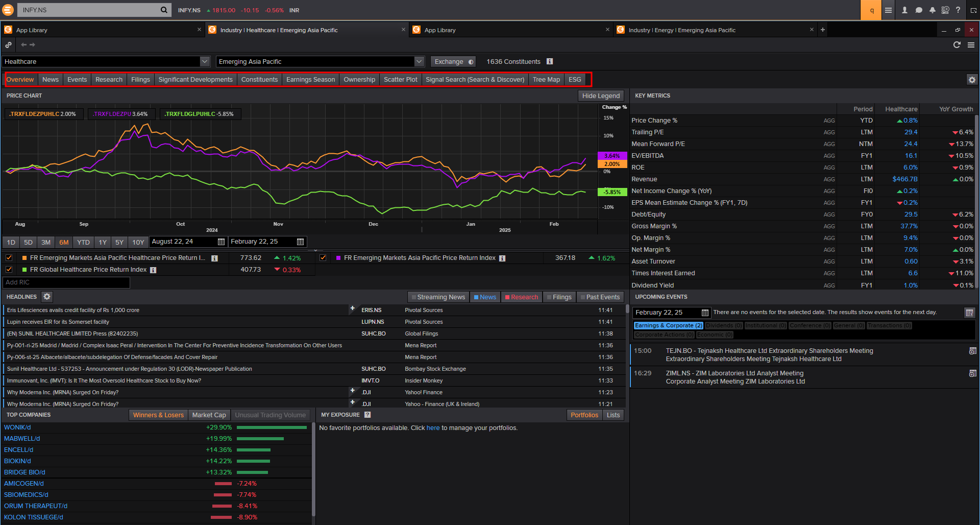The width and height of the screenshot is (980, 525).
Task: Expand the Emerging Asia Pacific region dropdown
Action: point(419,62)
